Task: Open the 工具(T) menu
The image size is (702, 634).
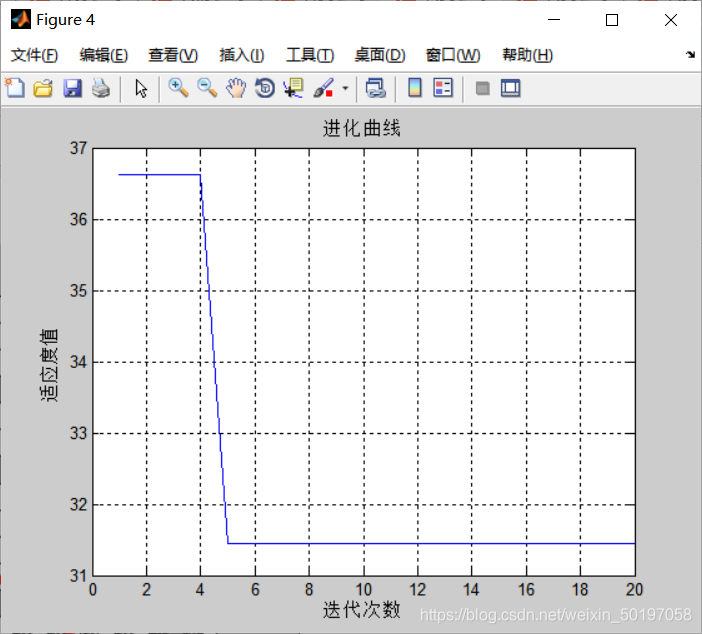Action: click(310, 55)
